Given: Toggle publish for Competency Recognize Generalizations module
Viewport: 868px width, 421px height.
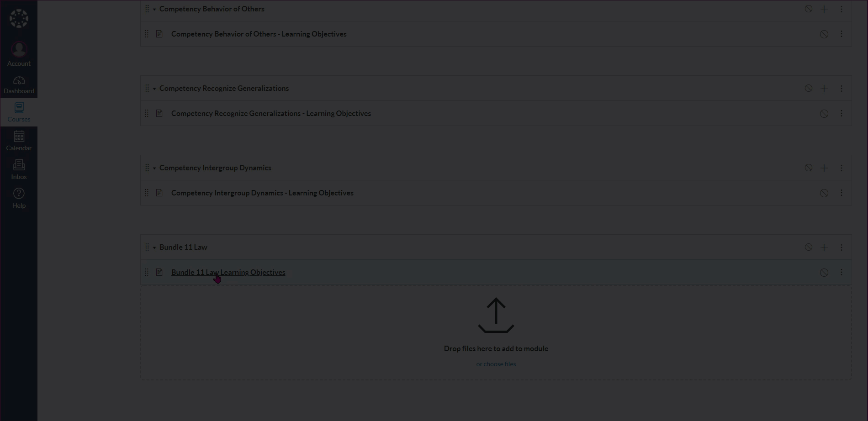Looking at the screenshot, I should tap(809, 88).
